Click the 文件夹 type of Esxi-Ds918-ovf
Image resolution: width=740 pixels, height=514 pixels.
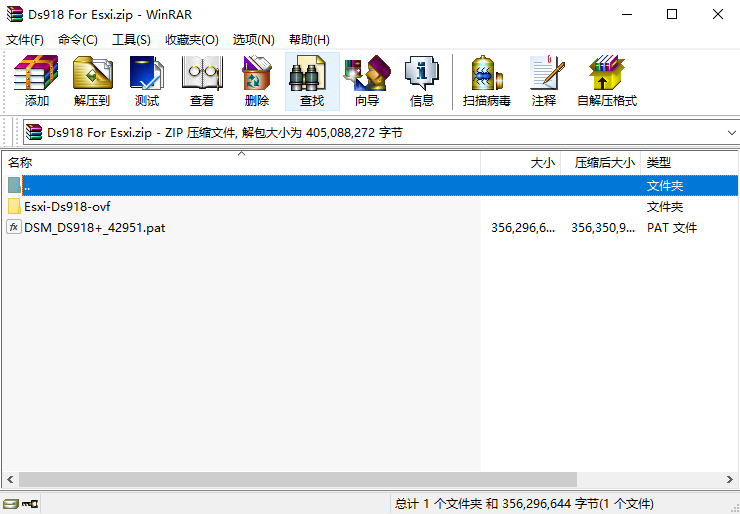[664, 207]
